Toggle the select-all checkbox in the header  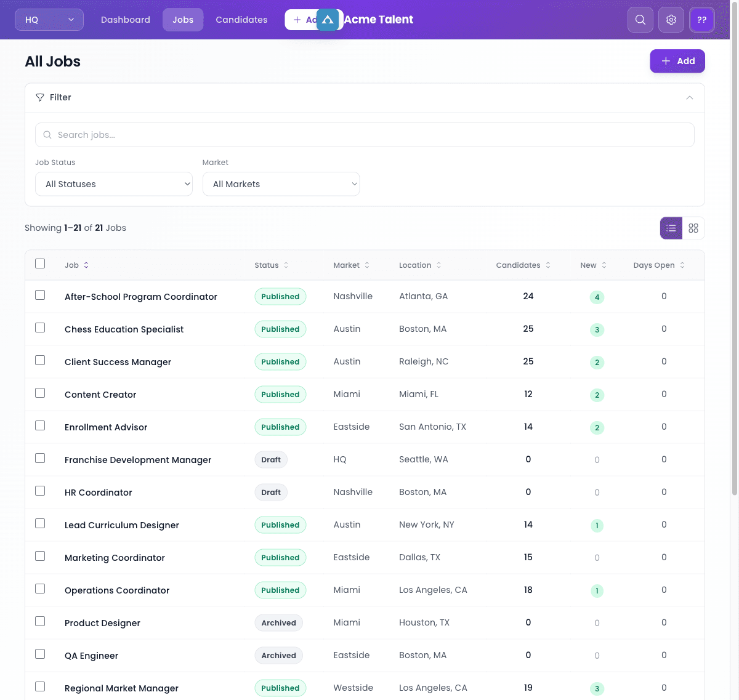tap(40, 263)
